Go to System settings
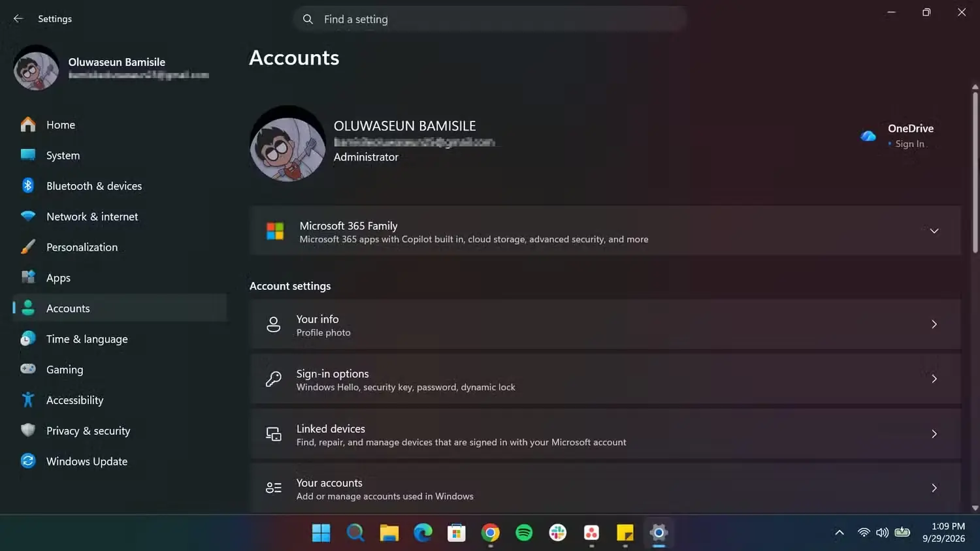This screenshot has height=551, width=980. coord(120,155)
